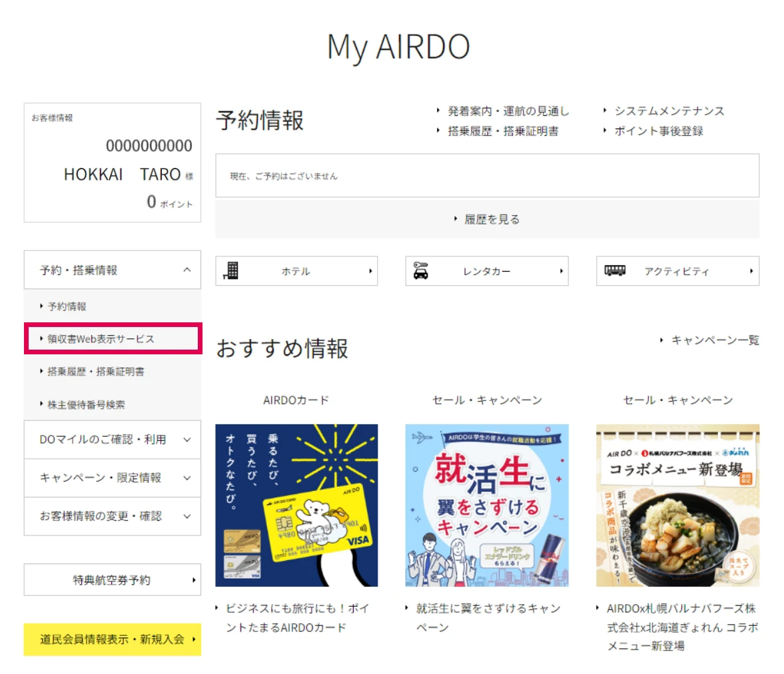Click the 現在、ご予約はございません message
This screenshot has width=784, height=674.
pyautogui.click(x=284, y=176)
